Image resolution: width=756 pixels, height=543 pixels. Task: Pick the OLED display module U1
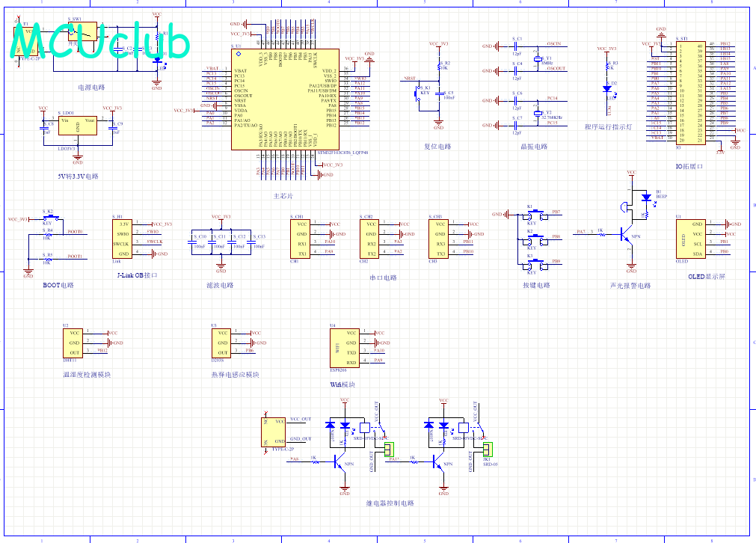pos(691,239)
